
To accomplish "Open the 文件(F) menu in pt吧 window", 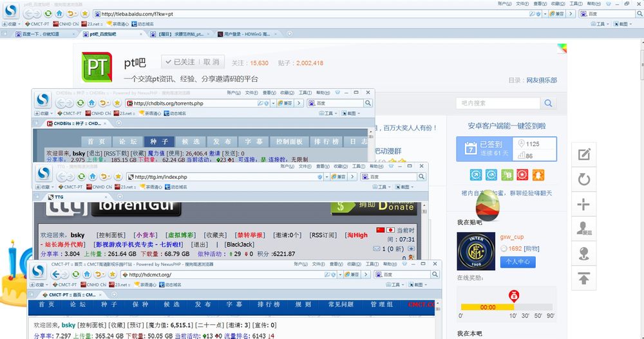I will pos(522,3).
